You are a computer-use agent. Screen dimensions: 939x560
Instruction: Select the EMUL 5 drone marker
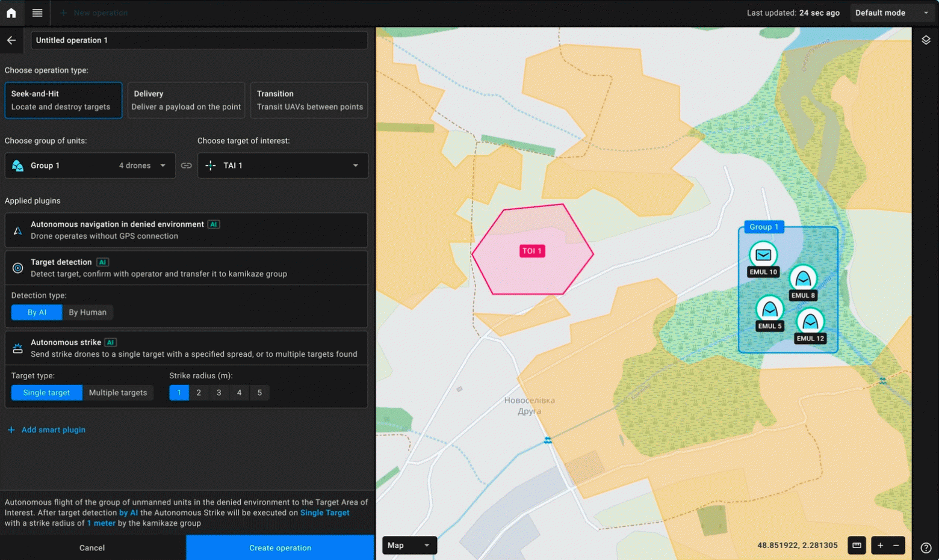(769, 309)
